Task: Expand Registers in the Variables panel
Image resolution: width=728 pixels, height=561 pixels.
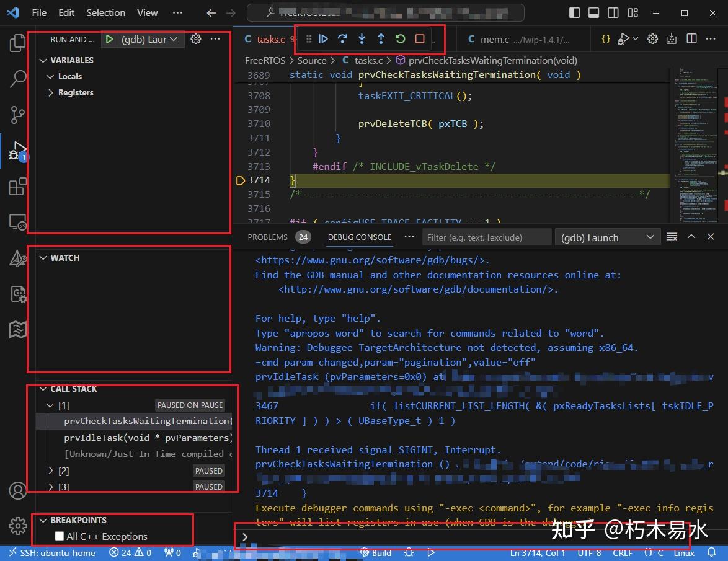Action: click(51, 92)
